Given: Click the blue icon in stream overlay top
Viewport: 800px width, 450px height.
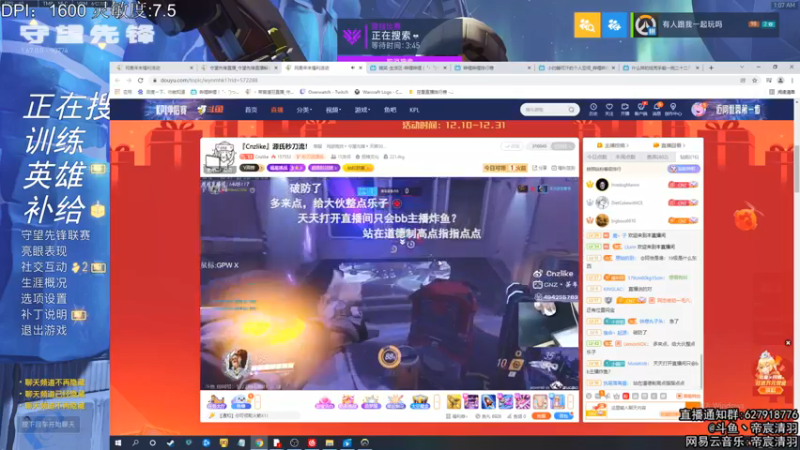Looking at the screenshot, I should 614,24.
